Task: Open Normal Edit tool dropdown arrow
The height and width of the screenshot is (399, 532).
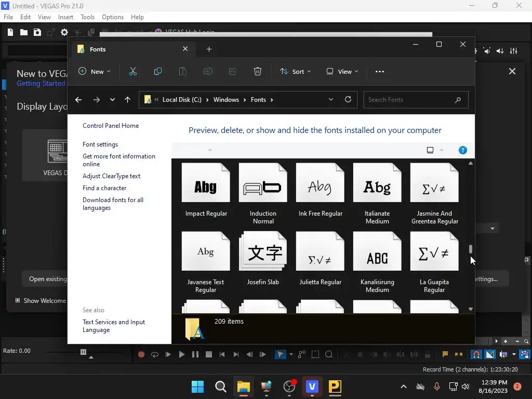Action: click(291, 354)
